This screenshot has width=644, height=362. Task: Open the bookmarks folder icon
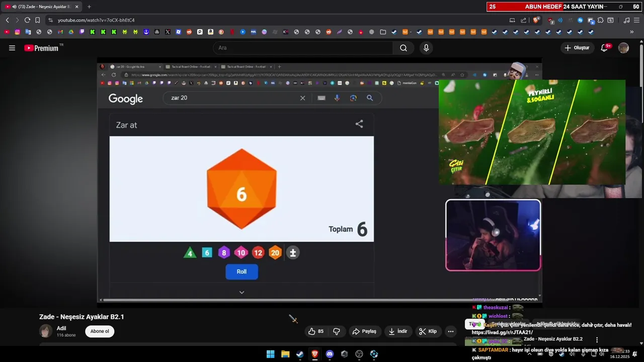point(383,32)
